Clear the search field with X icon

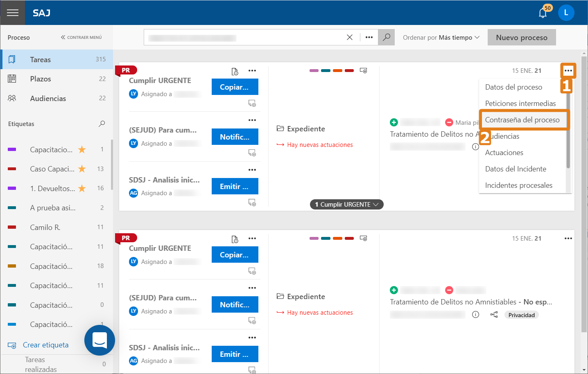coord(350,37)
